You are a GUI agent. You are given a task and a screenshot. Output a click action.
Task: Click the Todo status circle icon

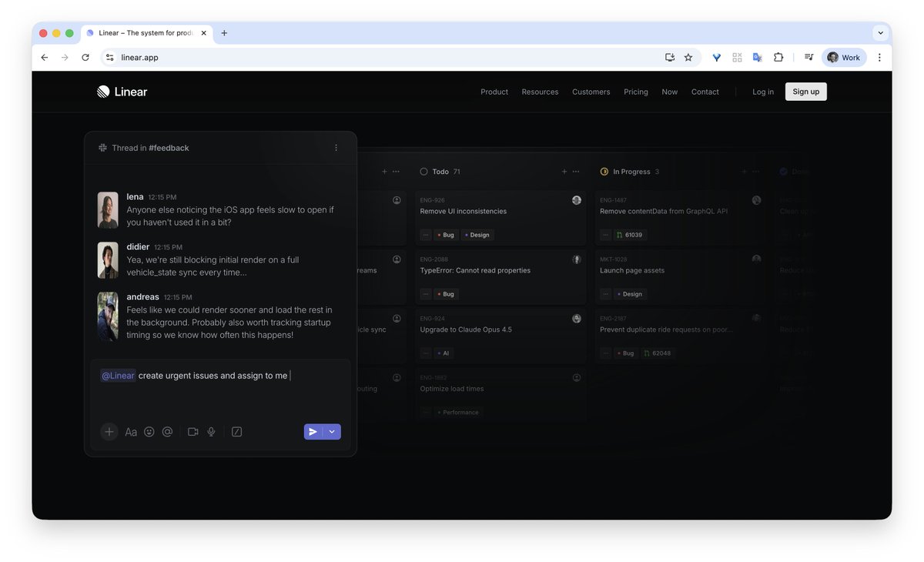point(423,172)
